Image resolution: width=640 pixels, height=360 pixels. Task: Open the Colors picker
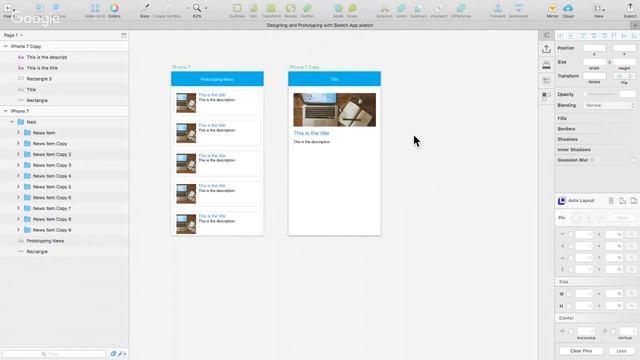click(114, 8)
